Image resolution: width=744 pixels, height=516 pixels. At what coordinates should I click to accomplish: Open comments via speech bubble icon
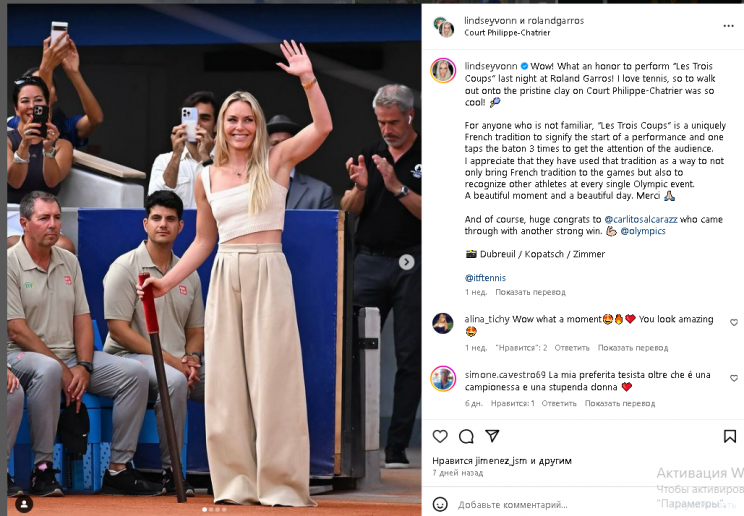coord(466,436)
